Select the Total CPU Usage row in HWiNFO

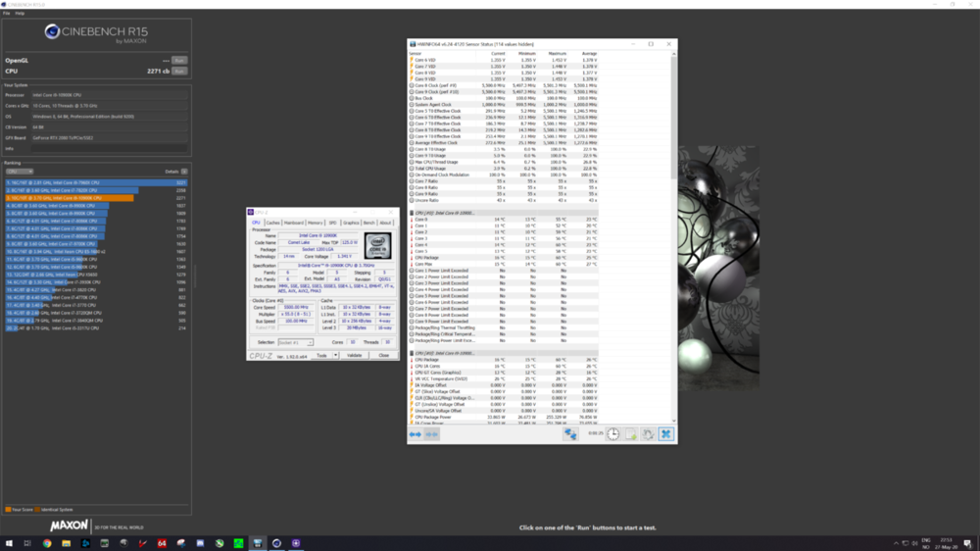(503, 169)
